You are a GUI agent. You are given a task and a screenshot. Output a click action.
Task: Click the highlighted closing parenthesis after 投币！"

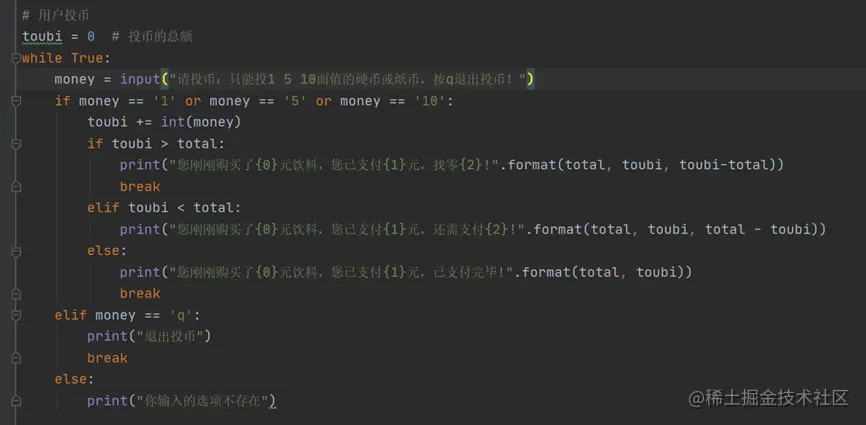point(530,79)
